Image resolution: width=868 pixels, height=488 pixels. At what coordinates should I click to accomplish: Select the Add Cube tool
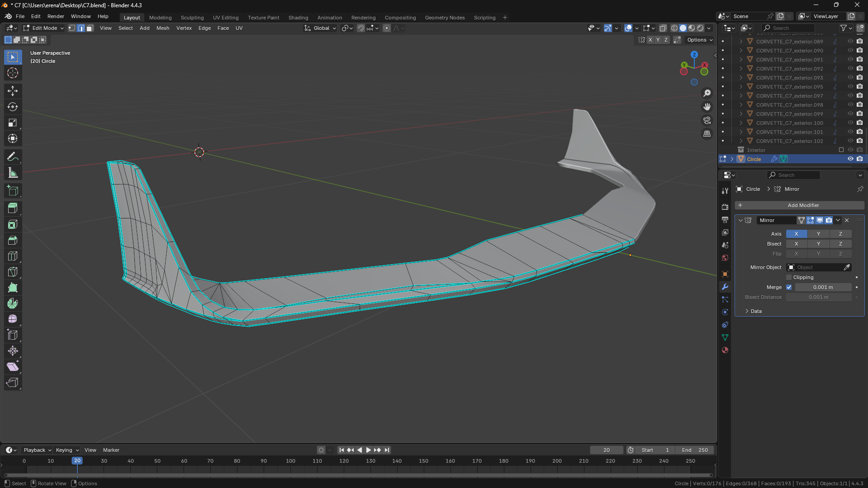tap(13, 190)
